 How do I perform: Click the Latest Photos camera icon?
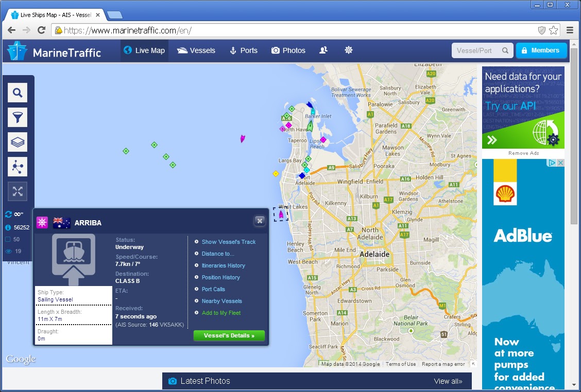(x=173, y=381)
